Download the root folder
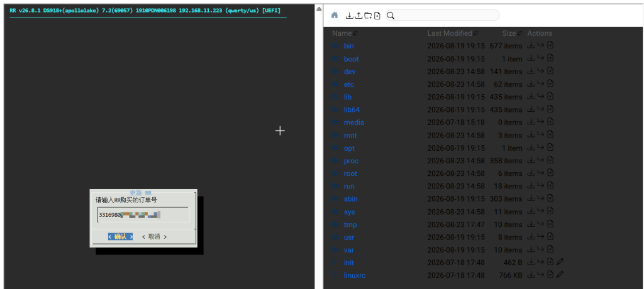 pyautogui.click(x=531, y=172)
